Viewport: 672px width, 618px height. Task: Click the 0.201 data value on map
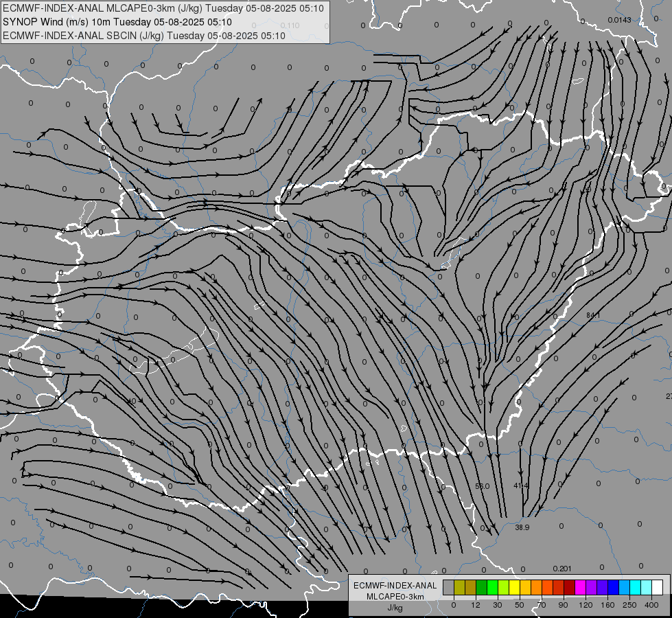click(562, 569)
